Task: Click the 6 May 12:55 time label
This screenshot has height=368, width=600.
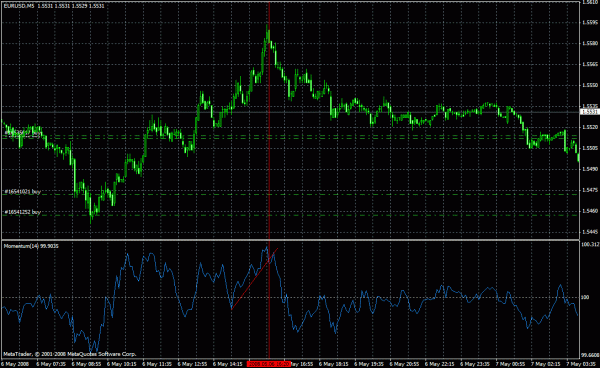Action: click(x=192, y=364)
